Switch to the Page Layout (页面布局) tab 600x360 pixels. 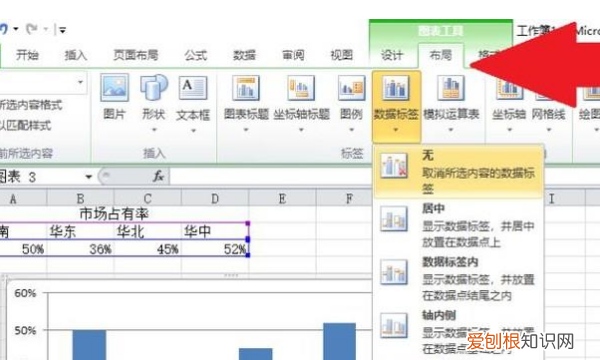click(x=136, y=55)
